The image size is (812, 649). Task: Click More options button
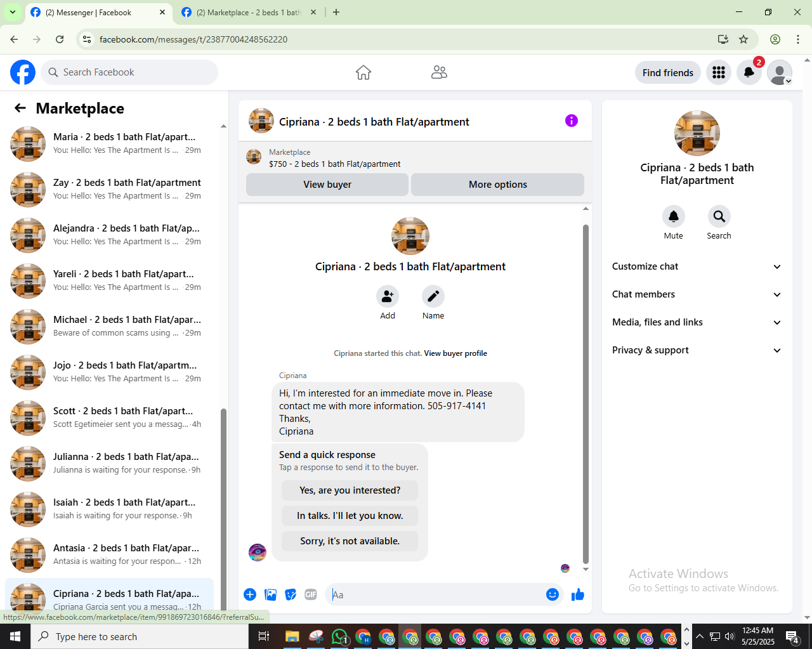pos(498,185)
